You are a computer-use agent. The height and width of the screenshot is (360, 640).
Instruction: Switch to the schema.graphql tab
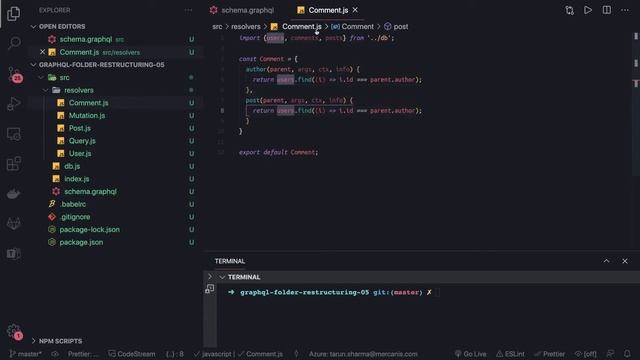tap(242, 10)
